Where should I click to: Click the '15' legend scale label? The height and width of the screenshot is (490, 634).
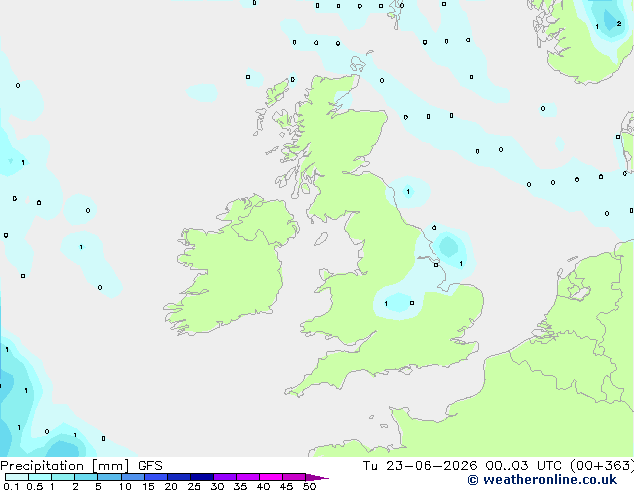pyautogui.click(x=148, y=486)
